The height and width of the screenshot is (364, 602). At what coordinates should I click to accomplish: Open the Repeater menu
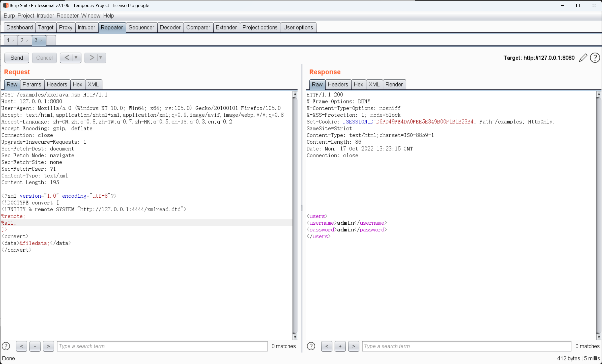(68, 16)
